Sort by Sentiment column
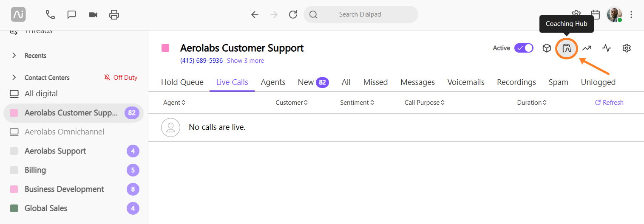644x224 pixels. [x=357, y=103]
